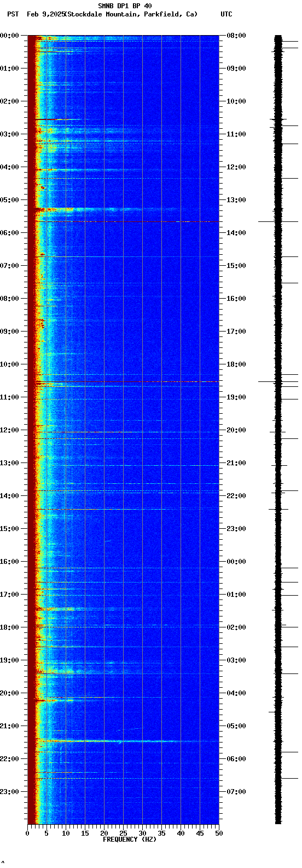Click the 11:00 UTC time label
Image resolution: width=302 pixels, height=868 pixels.
(236, 134)
